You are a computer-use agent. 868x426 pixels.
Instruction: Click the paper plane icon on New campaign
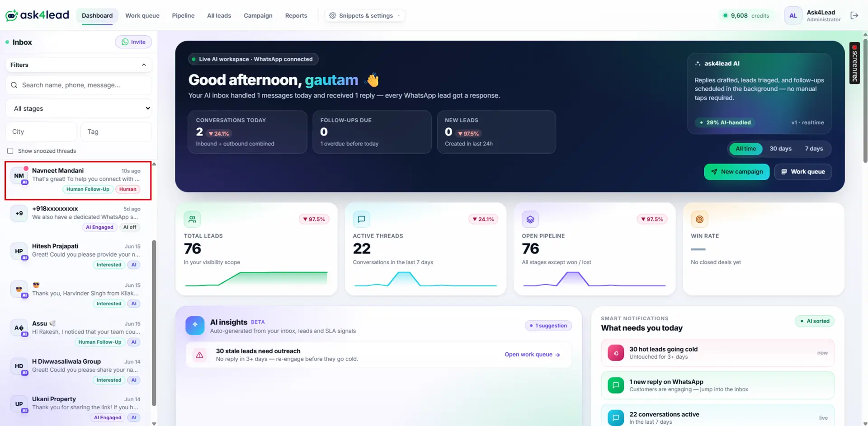click(714, 172)
